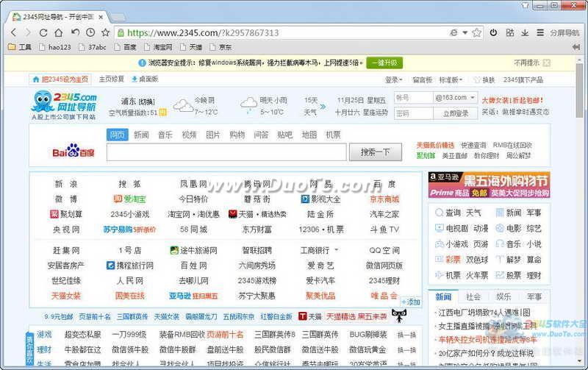
Task: Open downloads arrow icon in toolbar
Action: point(525,32)
